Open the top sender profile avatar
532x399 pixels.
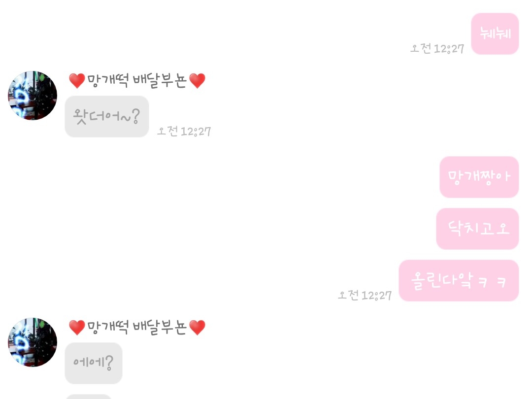(x=33, y=96)
